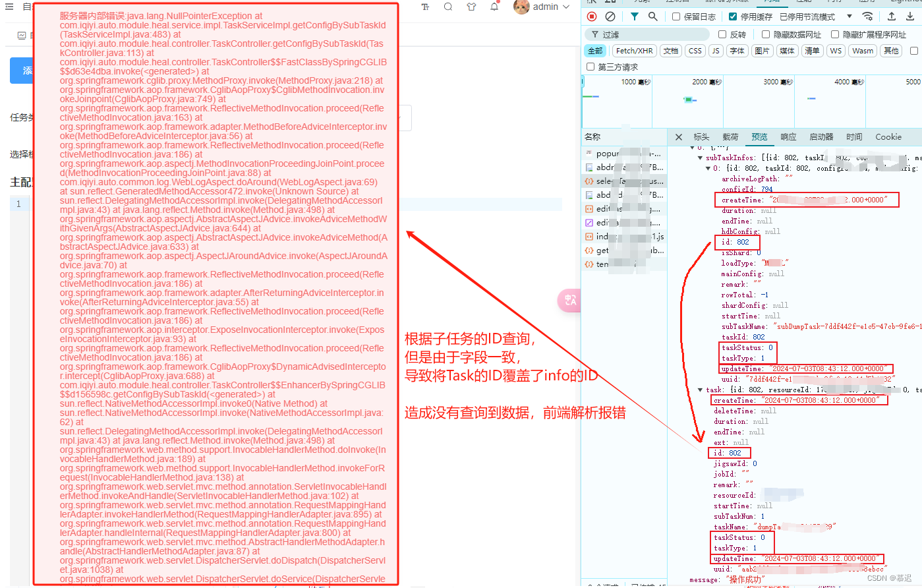922x588 pixels.
Task: Filter requests by Fetch/XHR
Action: (x=635, y=51)
